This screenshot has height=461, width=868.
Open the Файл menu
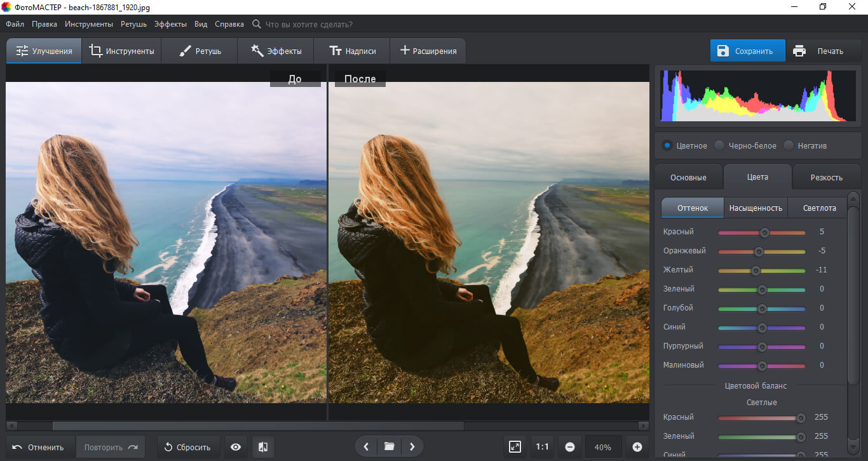click(15, 24)
